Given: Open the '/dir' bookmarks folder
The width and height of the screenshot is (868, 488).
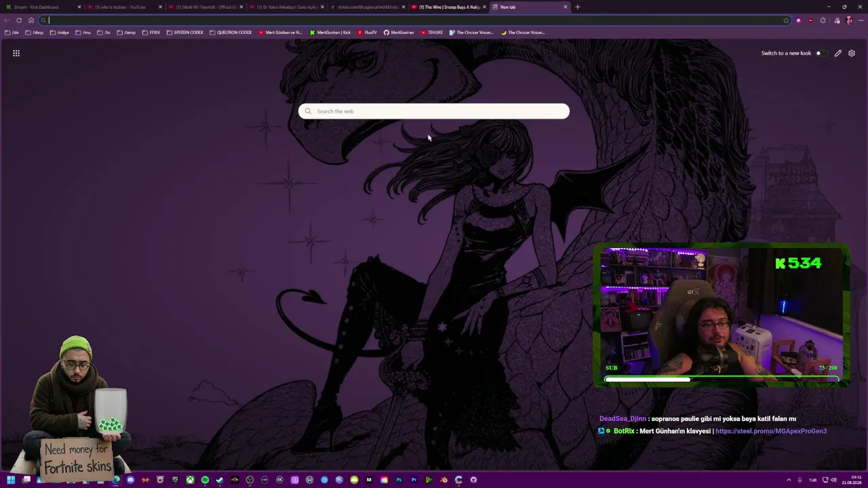Looking at the screenshot, I should 12,33.
